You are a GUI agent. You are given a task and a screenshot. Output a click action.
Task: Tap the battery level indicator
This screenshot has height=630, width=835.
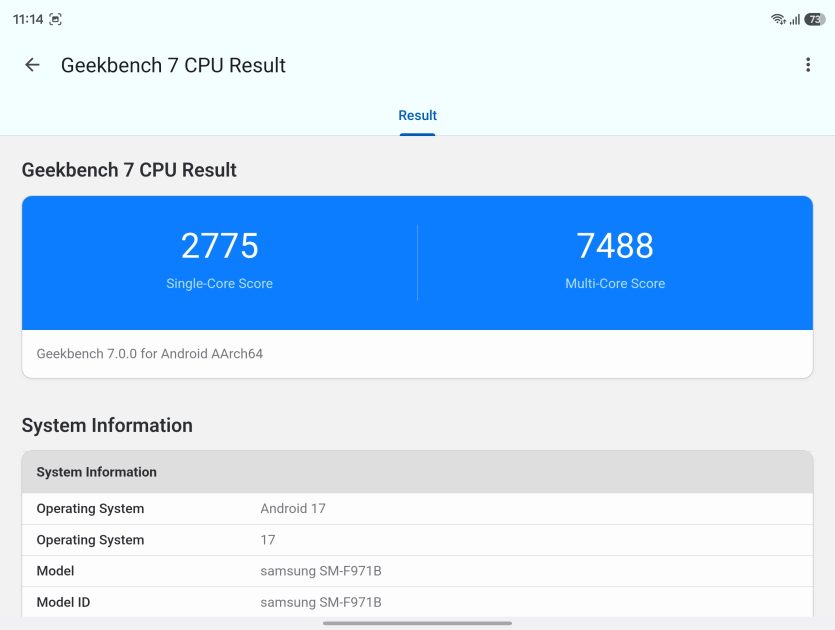coord(815,20)
